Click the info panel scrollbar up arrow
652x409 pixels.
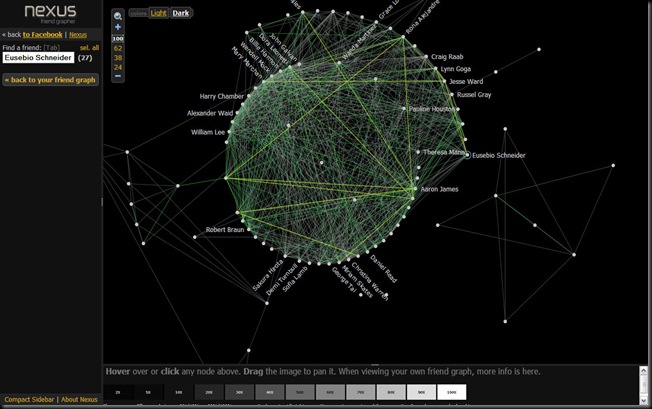643,370
